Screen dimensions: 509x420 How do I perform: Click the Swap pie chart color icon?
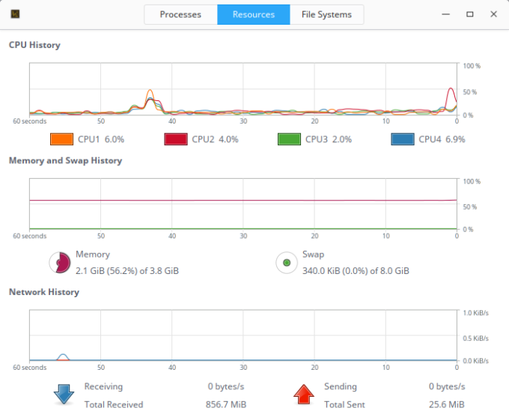[287, 263]
